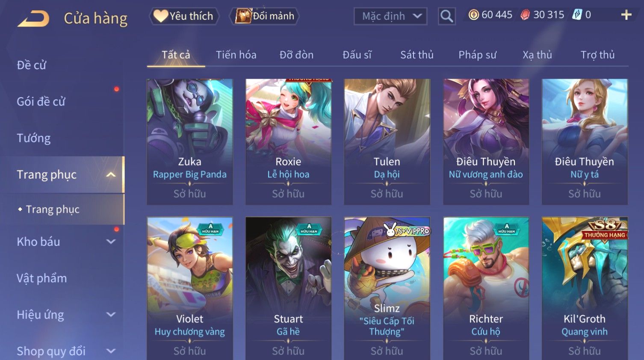Expand the Kho báu sidebar section
The width and height of the screenshot is (644, 360).
(x=111, y=242)
